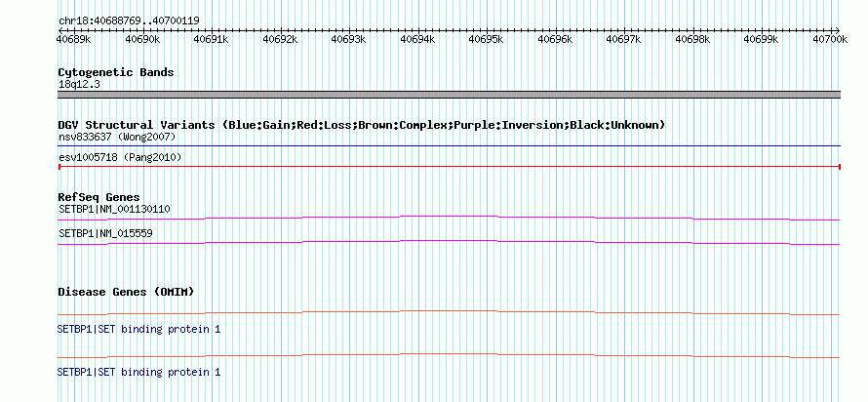Click the upper orange OMIM SETBP1 feature line
The height and width of the screenshot is (402, 868).
tap(449, 312)
